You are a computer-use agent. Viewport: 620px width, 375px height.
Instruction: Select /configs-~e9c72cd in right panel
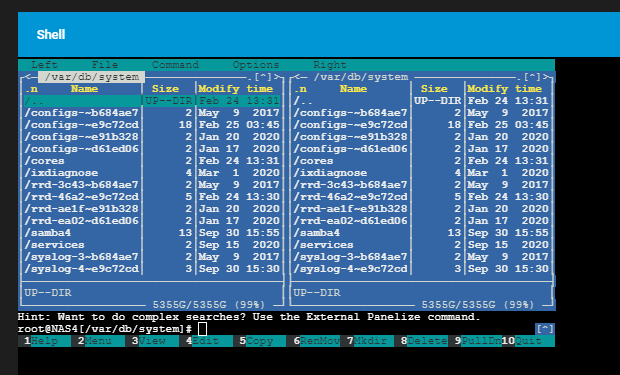pos(421,125)
